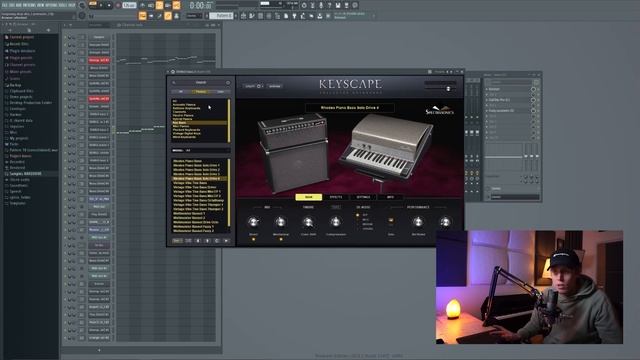This screenshot has width=640, height=360.
Task: Click the Rhodes Piano Bass preset name display
Action: pyautogui.click(x=350, y=108)
